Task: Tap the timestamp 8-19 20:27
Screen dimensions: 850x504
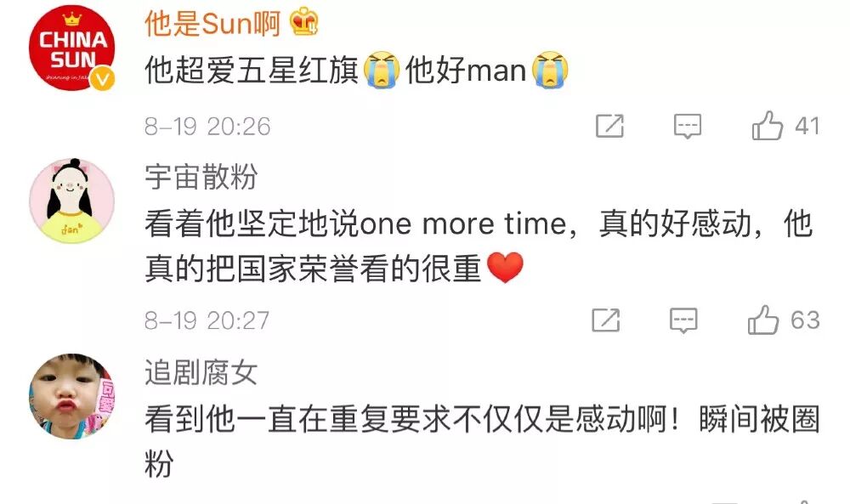Action: point(207,320)
